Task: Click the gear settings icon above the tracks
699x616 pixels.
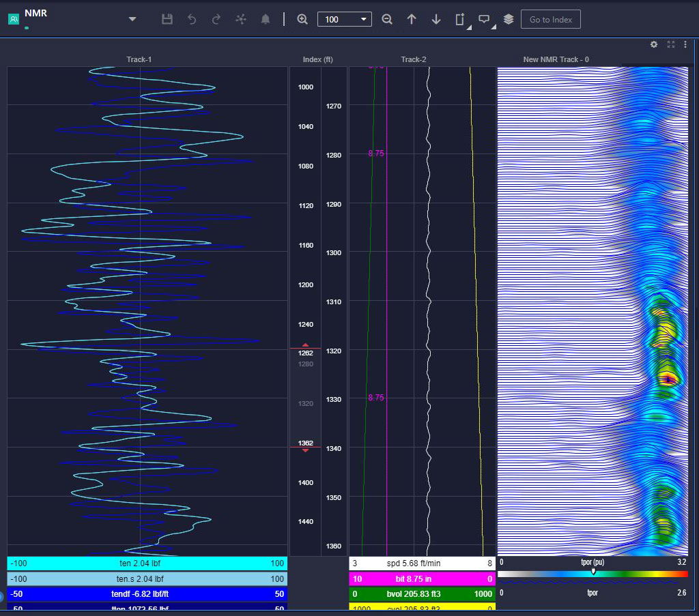Action: point(653,44)
